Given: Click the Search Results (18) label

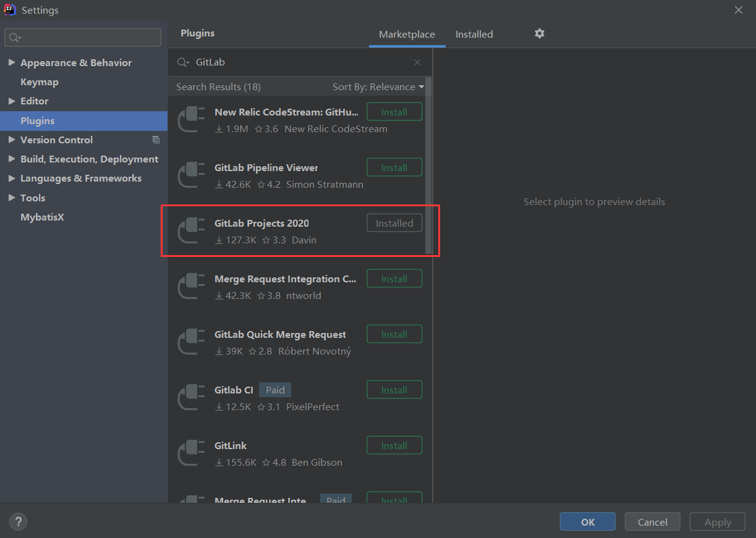Looking at the screenshot, I should [218, 87].
